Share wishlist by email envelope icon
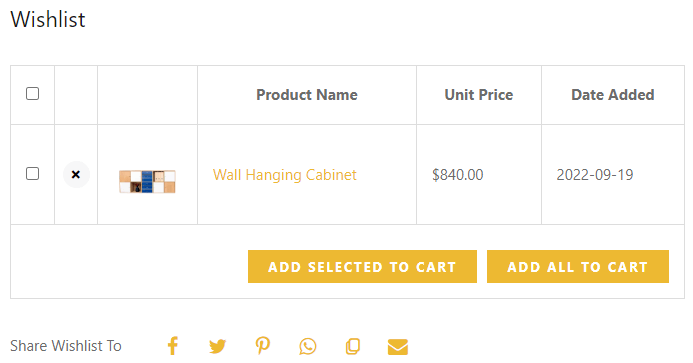This screenshot has height=363, width=693. click(x=398, y=347)
